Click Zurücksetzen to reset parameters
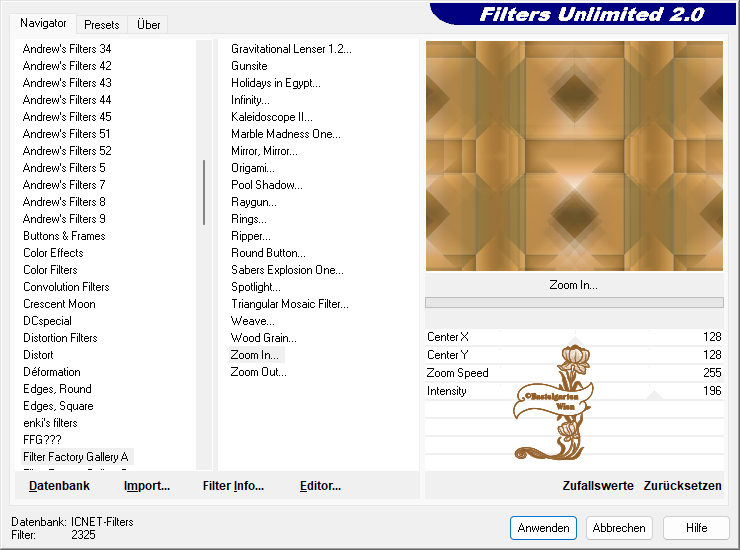 [x=682, y=486]
